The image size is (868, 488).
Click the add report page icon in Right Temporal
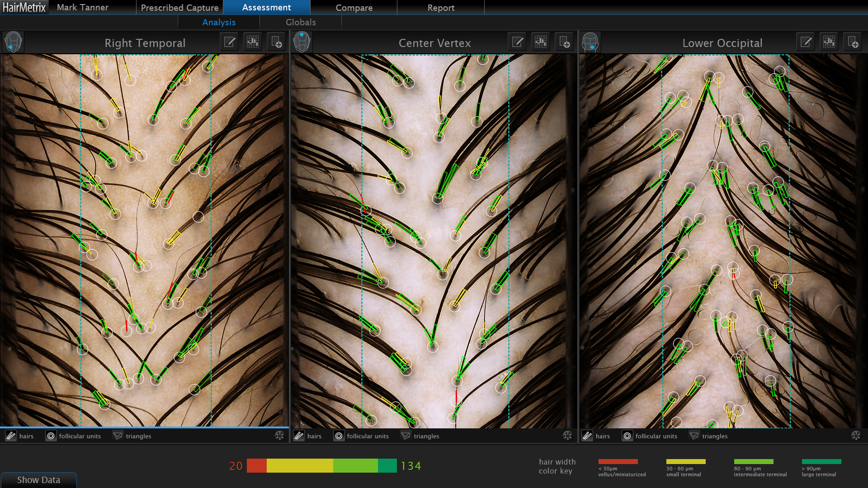tap(276, 42)
